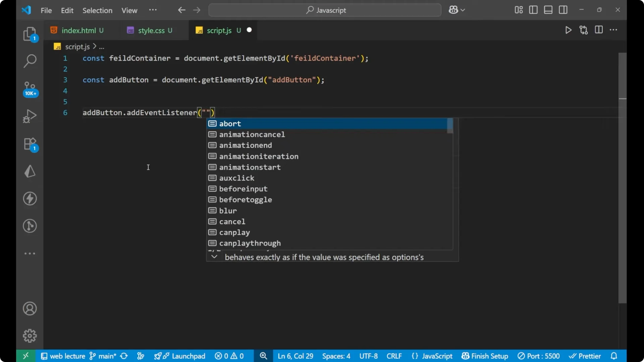The width and height of the screenshot is (644, 362).
Task: Run script.js with the play button
Action: click(x=568, y=30)
